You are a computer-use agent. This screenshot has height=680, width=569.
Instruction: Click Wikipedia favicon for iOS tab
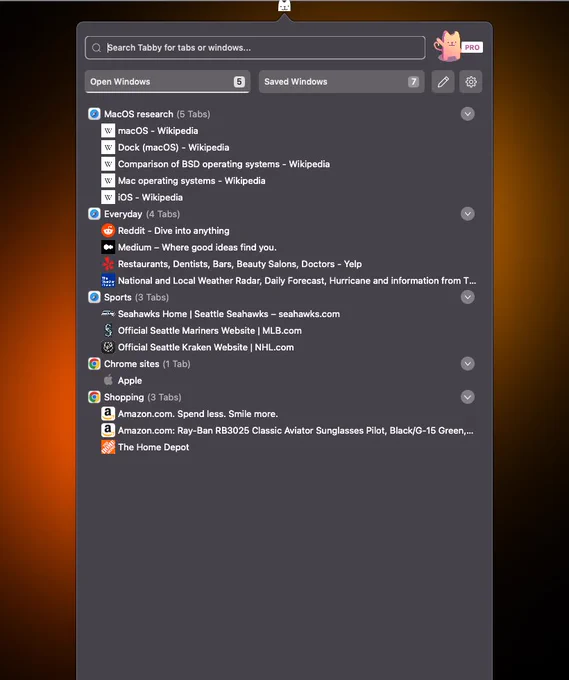pos(108,197)
